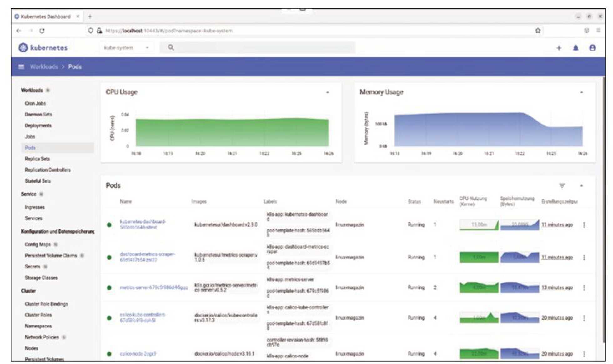Filter the Pods table
613x364 pixels.
(562, 186)
